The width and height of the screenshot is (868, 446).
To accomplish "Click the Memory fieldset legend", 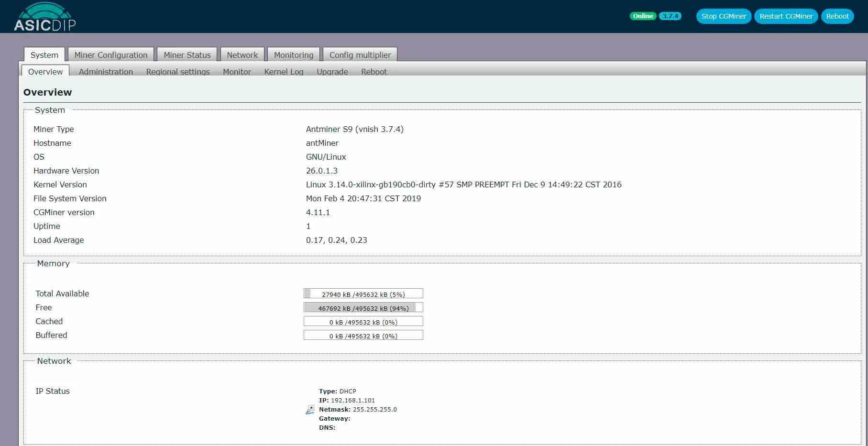I will pos(53,263).
